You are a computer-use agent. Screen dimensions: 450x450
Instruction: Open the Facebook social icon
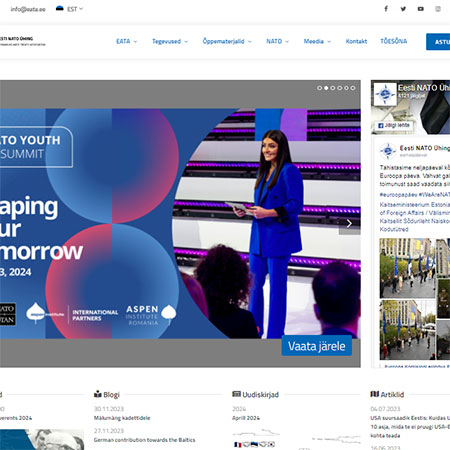coord(386,9)
